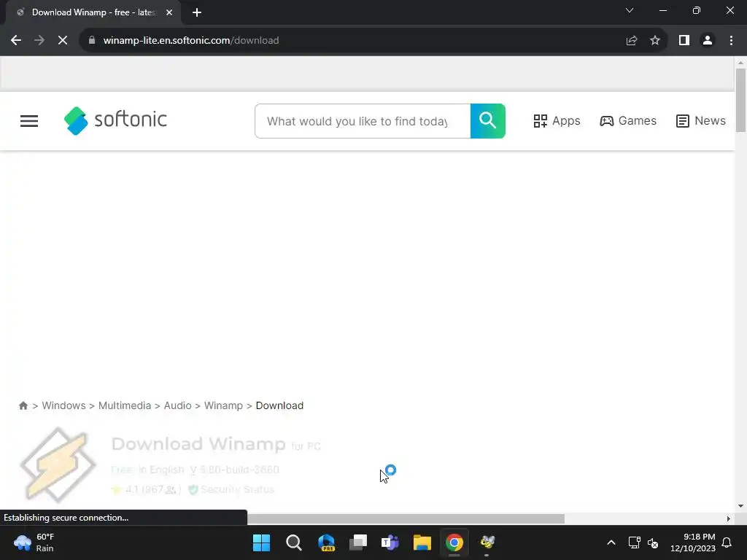Click the green search button
The image size is (747, 560).
click(x=488, y=121)
